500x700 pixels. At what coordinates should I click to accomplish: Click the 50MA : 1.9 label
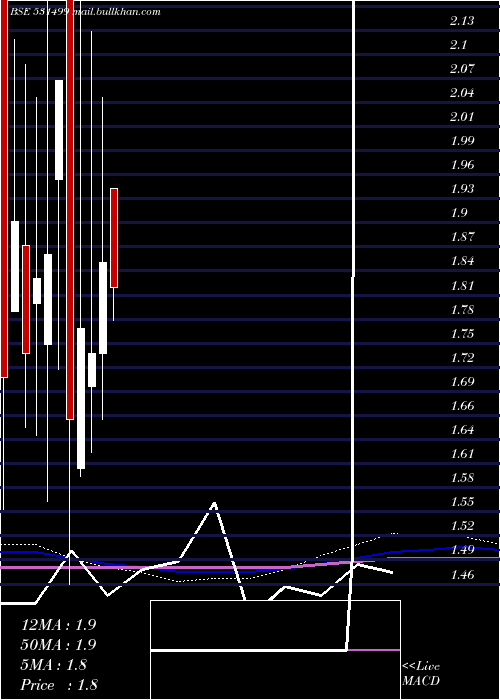58,645
